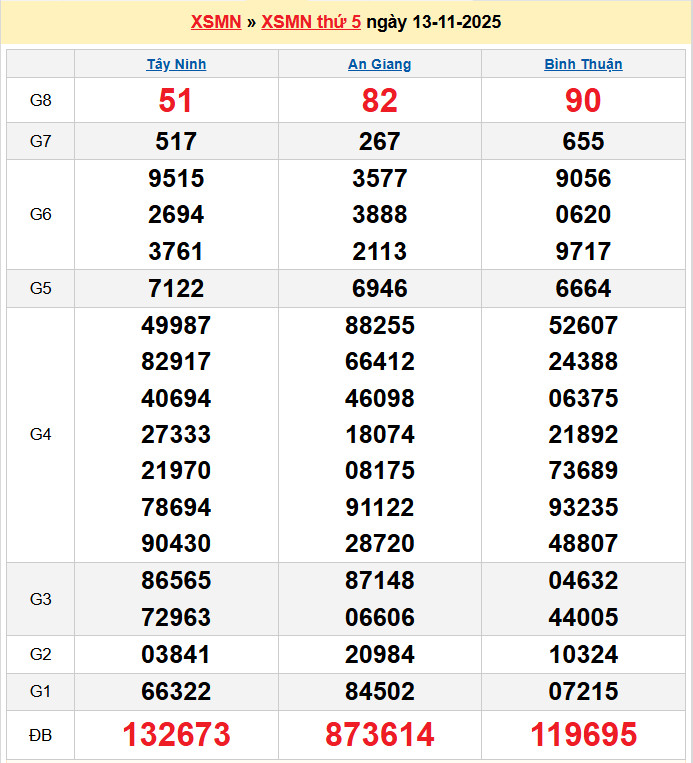Click the ĐB row label

pyautogui.click(x=40, y=735)
